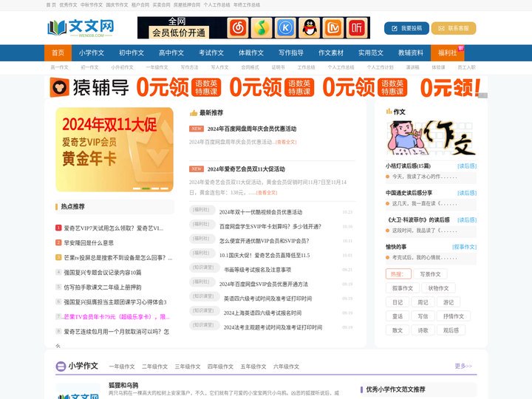Screen dimensions: 532x399
Task: Click the QQ penguin icon in banner
Action: coord(310,27)
